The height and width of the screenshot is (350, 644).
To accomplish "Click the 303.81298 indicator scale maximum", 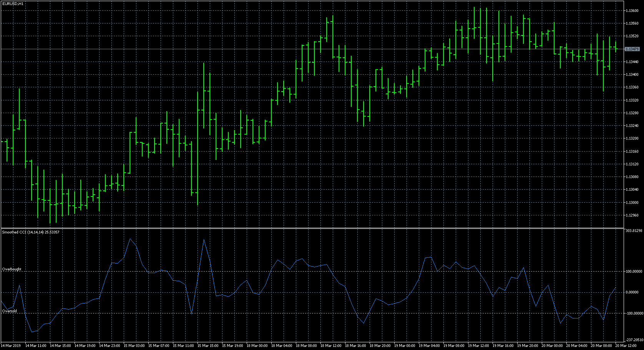I will pyautogui.click(x=634, y=231).
